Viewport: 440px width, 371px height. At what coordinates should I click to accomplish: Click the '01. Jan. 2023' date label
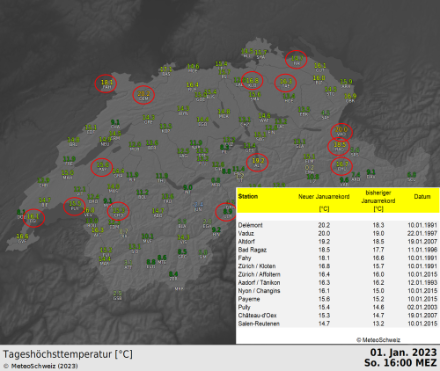tap(403, 352)
